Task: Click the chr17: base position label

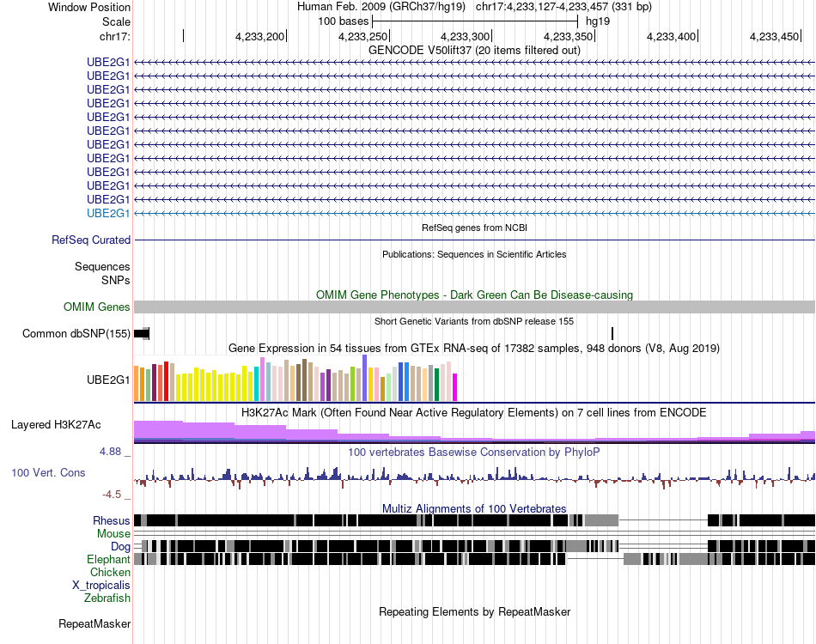Action: (114, 36)
